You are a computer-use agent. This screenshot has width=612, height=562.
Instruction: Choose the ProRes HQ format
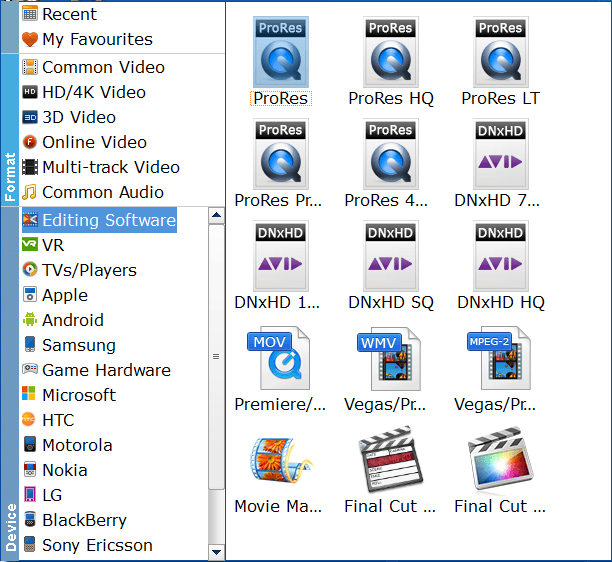coord(391,52)
